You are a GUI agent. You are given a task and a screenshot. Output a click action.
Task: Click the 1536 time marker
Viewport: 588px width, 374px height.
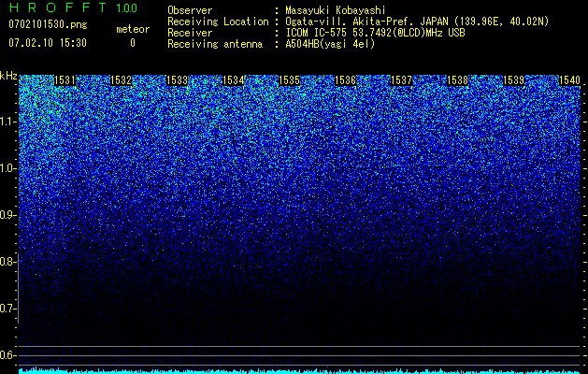pyautogui.click(x=345, y=80)
